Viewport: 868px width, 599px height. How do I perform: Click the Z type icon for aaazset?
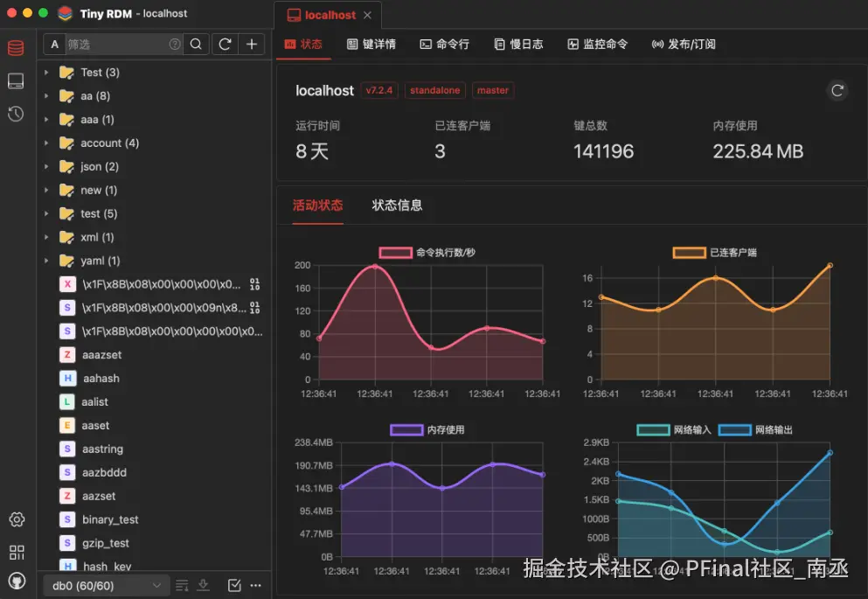[x=67, y=354]
